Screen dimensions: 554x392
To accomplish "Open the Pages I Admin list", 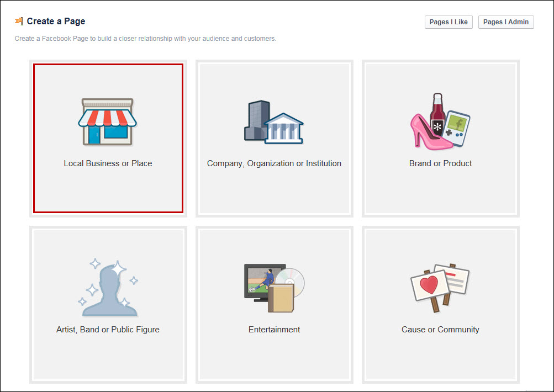I will tap(506, 22).
